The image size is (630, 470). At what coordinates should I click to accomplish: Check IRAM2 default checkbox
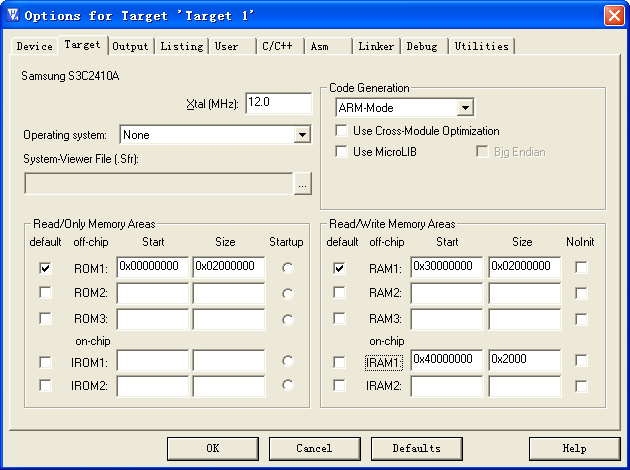click(x=340, y=386)
